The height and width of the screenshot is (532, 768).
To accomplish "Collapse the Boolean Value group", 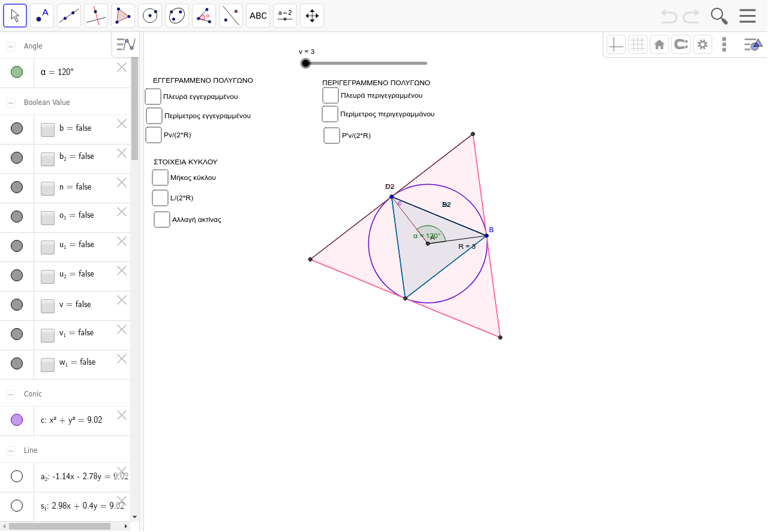I will point(11,103).
